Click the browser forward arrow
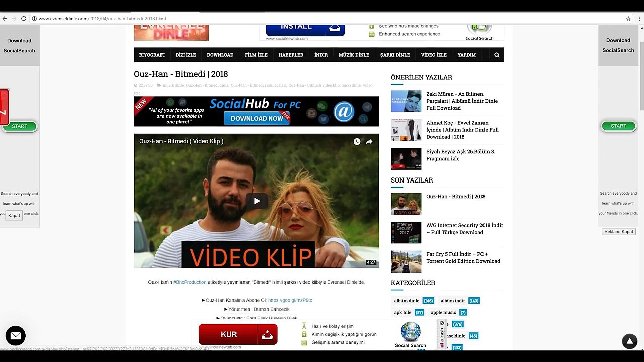 (x=14, y=19)
